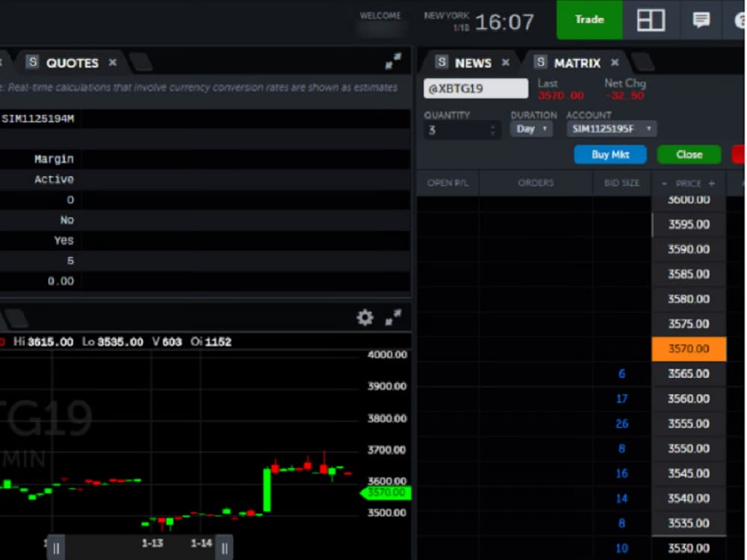747x560 pixels.
Task: Click the SIM1125194M account row
Action: pyautogui.click(x=205, y=119)
